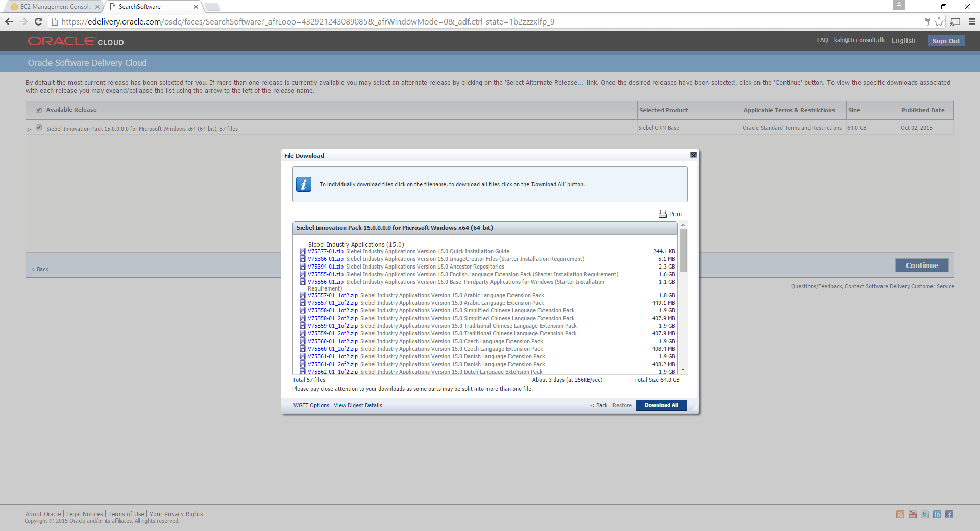The width and height of the screenshot is (980, 531).
Task: Click the Oracle Standard Terms and Restrictions link
Action: 792,128
